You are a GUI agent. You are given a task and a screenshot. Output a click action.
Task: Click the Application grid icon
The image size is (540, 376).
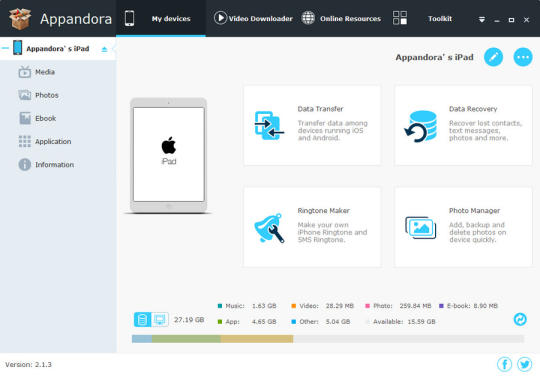(25, 141)
